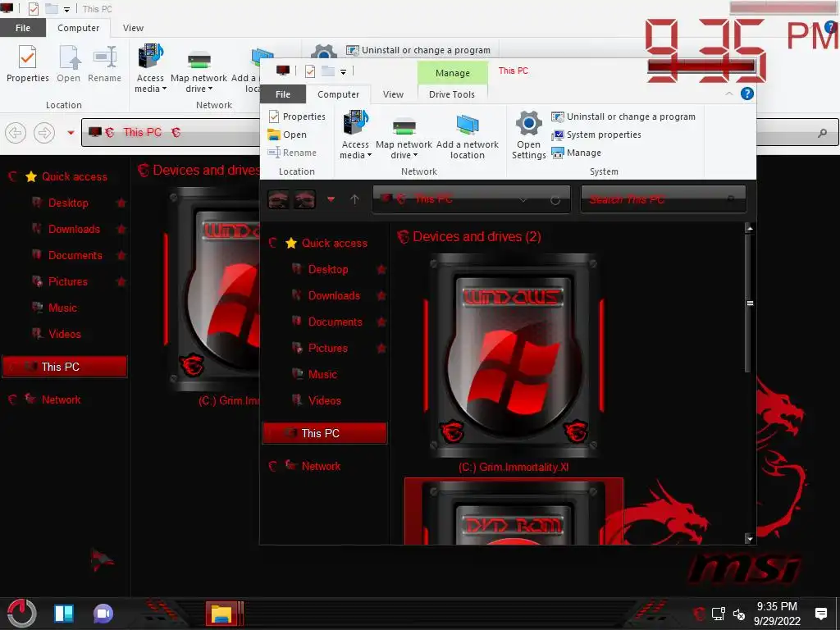Screen dimensions: 840x630
Task: Click Back arrow in back window
Action: (x=16, y=132)
